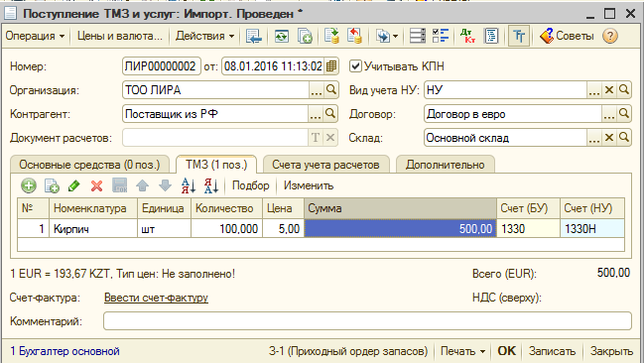This screenshot has width=644, height=363.
Task: Add a new row with green plus icon
Action: pos(29,186)
